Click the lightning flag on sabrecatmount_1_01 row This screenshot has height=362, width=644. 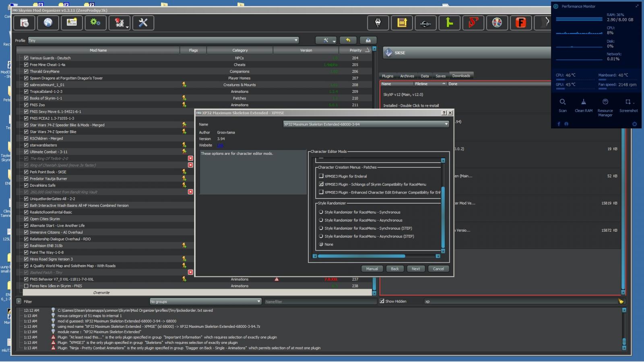pos(184,84)
